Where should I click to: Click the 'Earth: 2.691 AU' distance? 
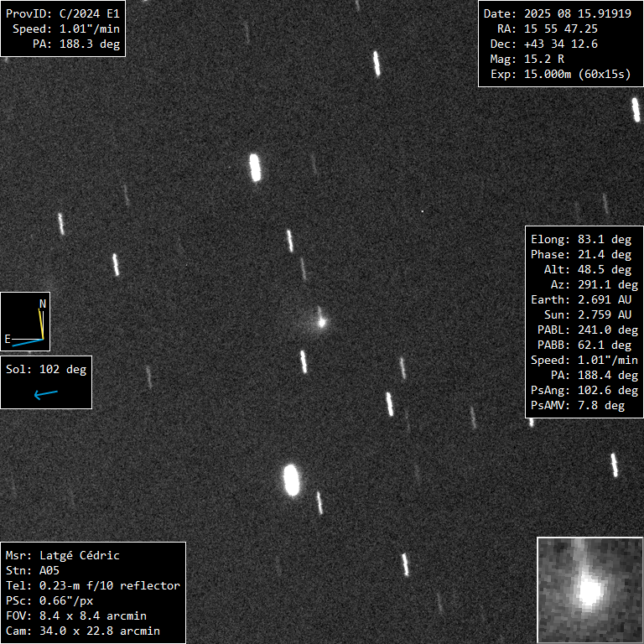point(581,300)
